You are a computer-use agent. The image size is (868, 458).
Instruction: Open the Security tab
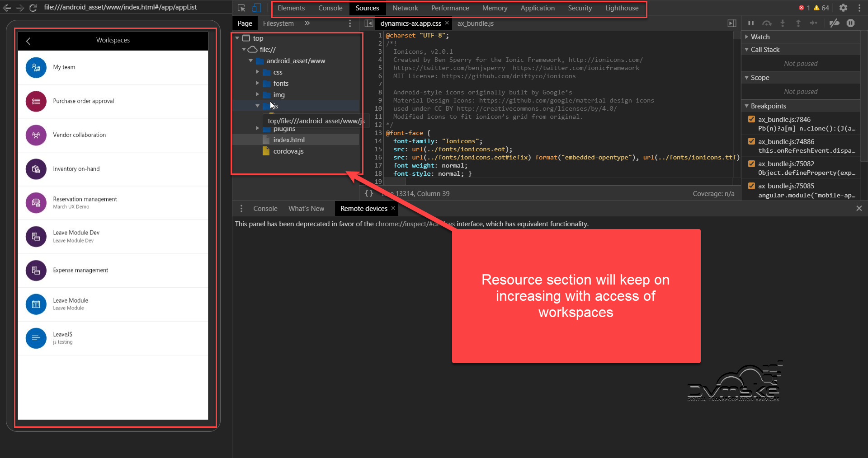coord(580,8)
